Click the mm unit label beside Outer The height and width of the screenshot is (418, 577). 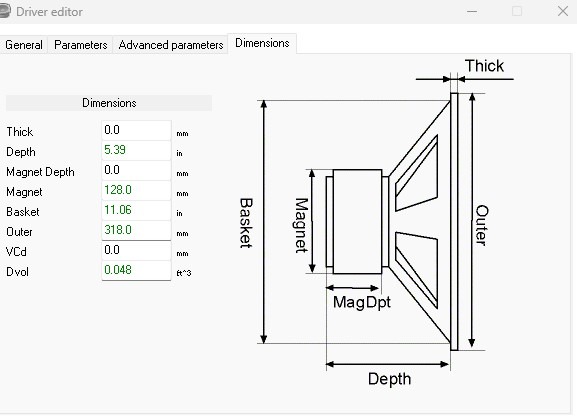183,234
